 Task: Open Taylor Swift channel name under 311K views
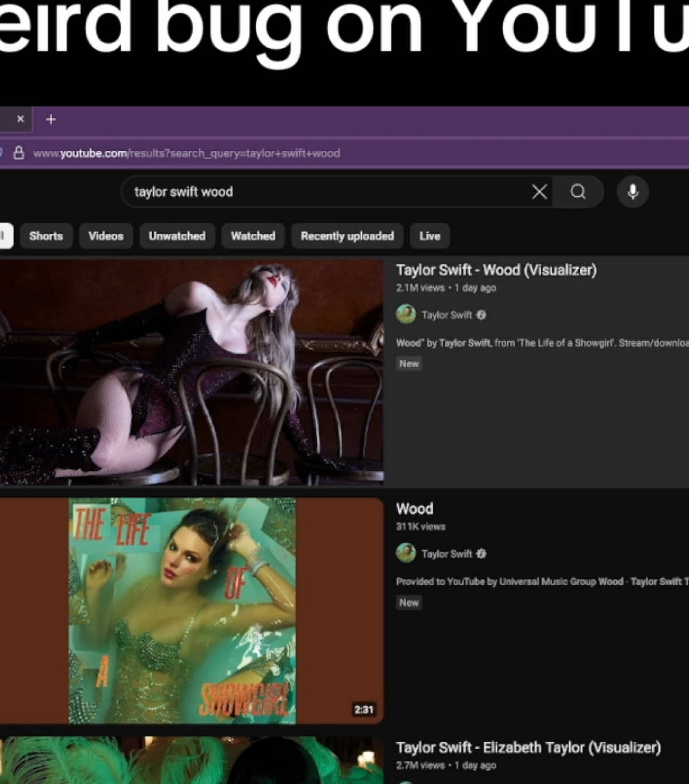point(446,554)
